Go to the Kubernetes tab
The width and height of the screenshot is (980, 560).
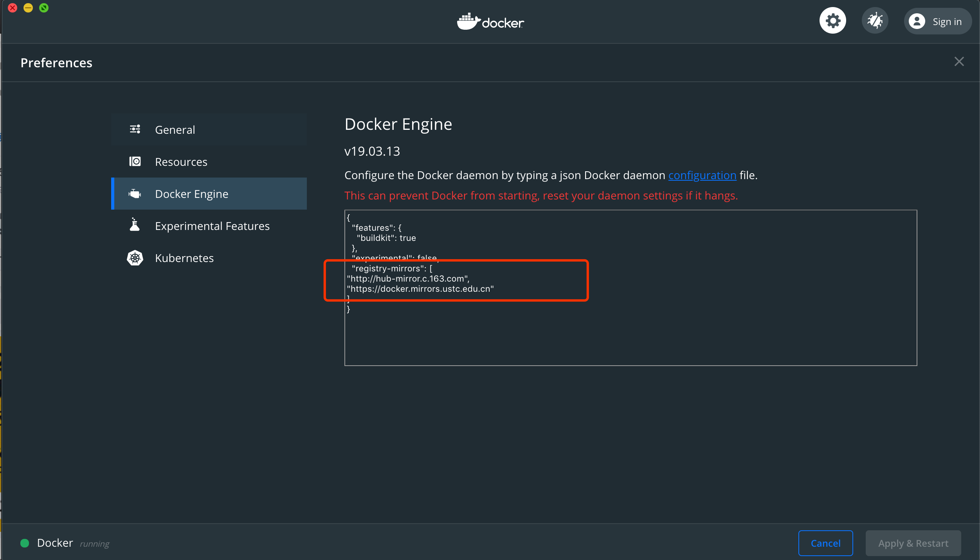pos(209,258)
